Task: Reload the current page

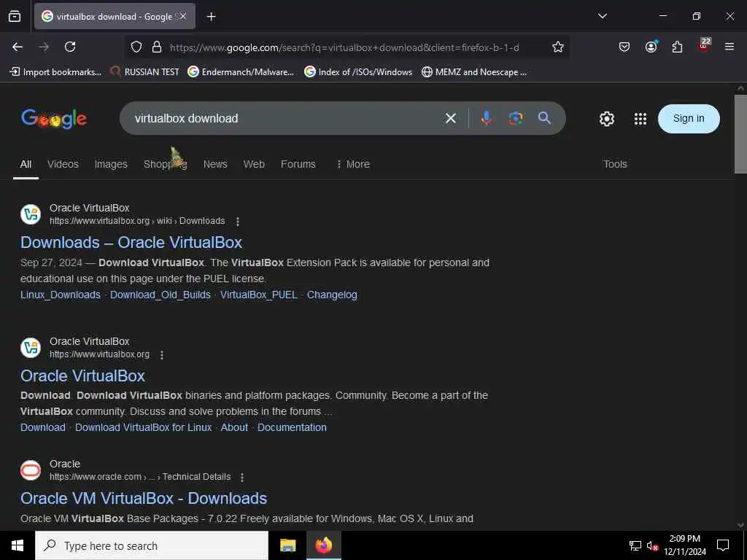Action: pyautogui.click(x=70, y=47)
